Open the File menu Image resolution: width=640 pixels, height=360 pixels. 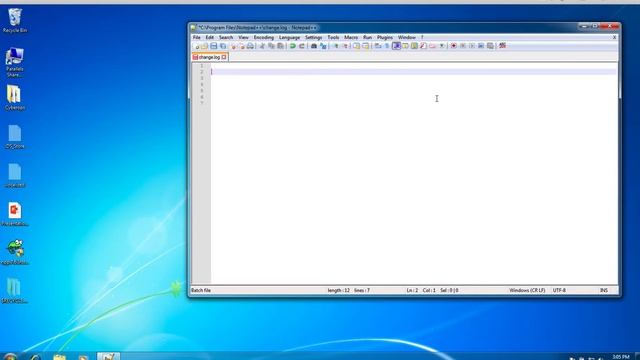(196, 38)
